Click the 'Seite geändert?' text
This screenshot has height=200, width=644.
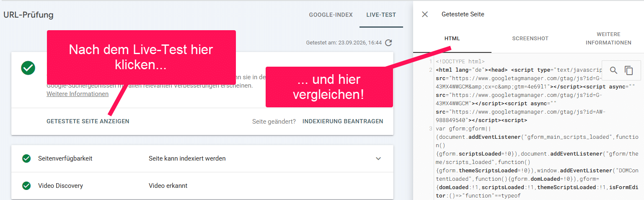coord(274,121)
